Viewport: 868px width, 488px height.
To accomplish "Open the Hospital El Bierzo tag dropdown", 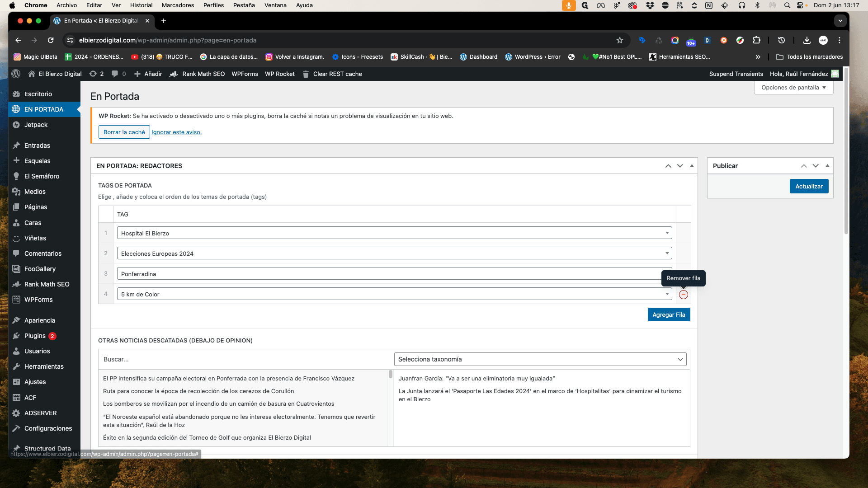I will tap(394, 233).
